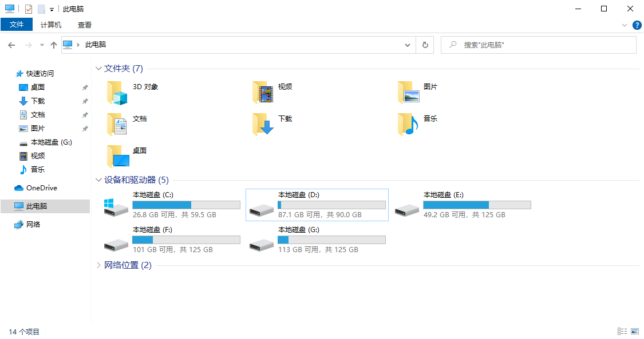Open the 下载 folder icon in main pane
Image resolution: width=644 pixels, height=339 pixels.
263,125
